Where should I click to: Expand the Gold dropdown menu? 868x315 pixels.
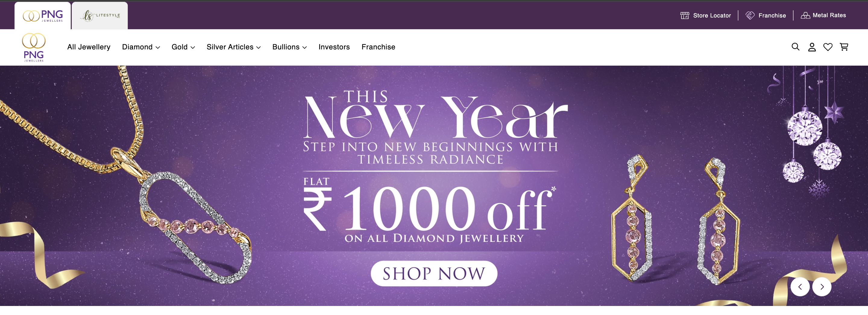tap(183, 47)
